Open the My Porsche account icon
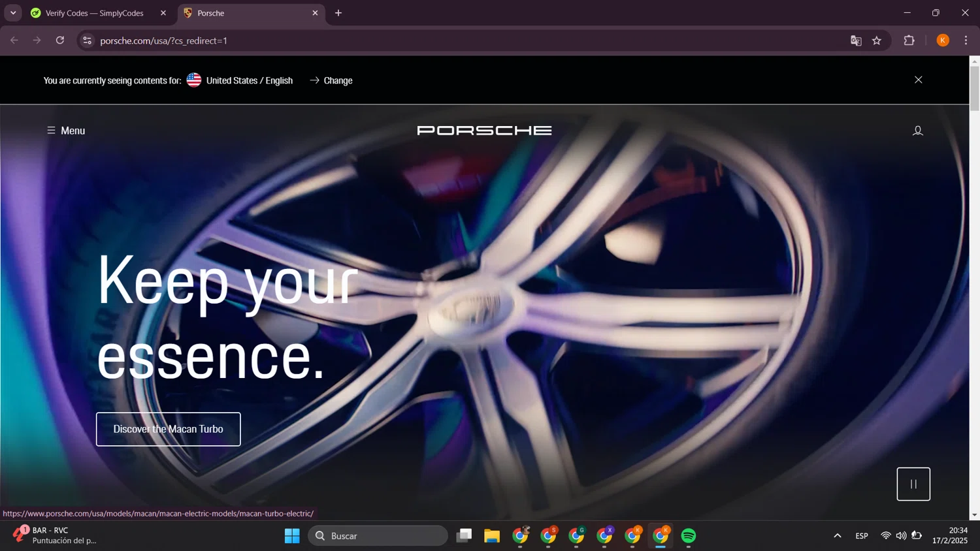The height and width of the screenshot is (551, 980). click(917, 131)
